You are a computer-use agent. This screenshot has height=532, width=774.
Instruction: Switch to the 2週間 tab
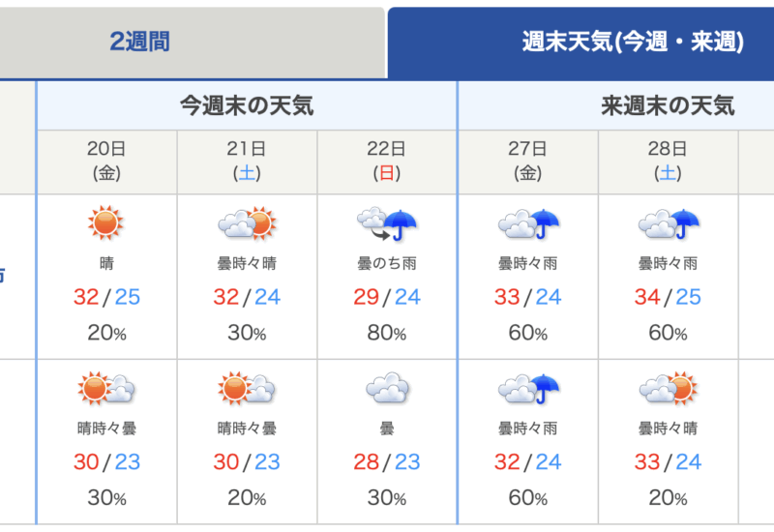[x=140, y=42]
